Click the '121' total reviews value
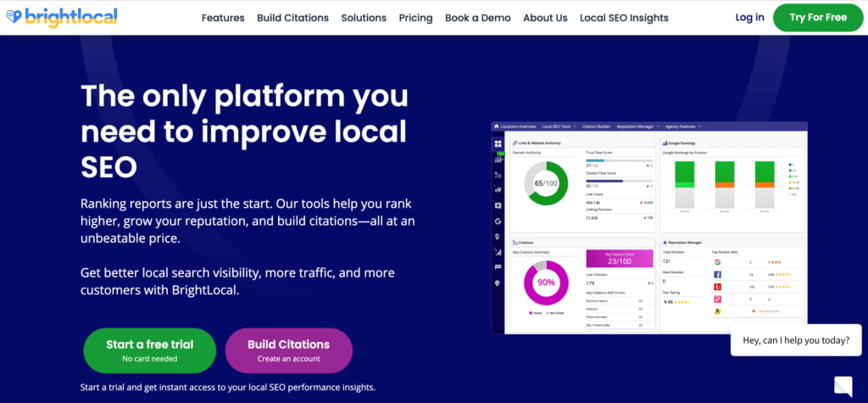The height and width of the screenshot is (403, 868). click(x=666, y=261)
